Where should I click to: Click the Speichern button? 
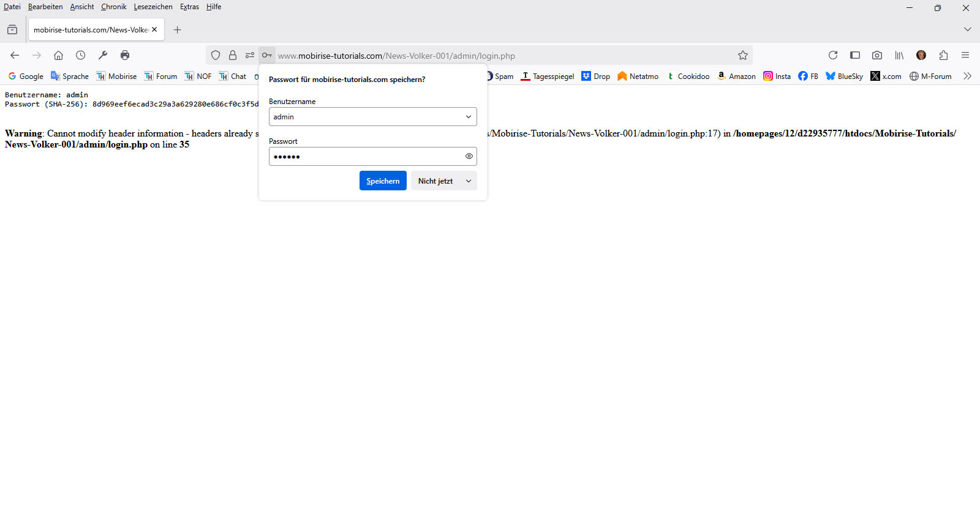pos(383,181)
